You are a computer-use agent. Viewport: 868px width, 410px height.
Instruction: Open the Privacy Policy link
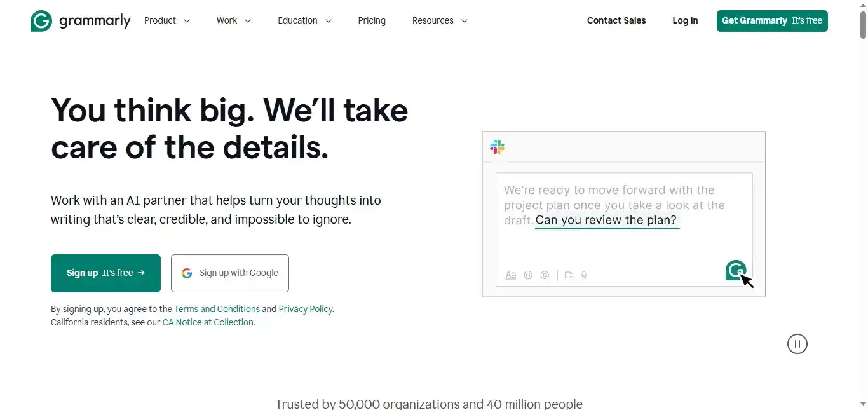(x=305, y=309)
